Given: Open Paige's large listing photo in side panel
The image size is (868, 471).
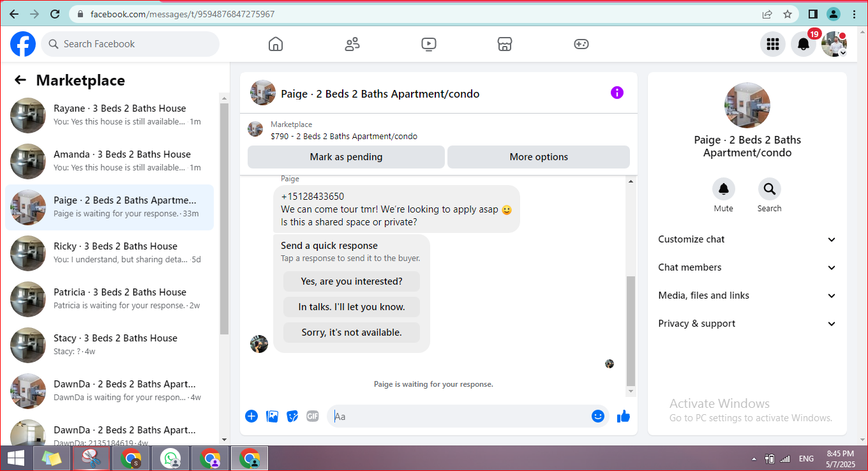Looking at the screenshot, I should tap(747, 105).
